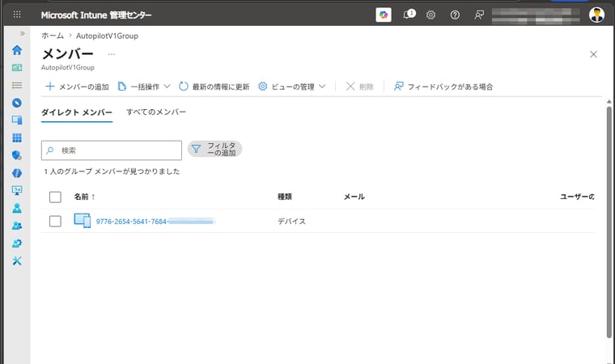Open the ビューの管理 dropdown

point(292,87)
